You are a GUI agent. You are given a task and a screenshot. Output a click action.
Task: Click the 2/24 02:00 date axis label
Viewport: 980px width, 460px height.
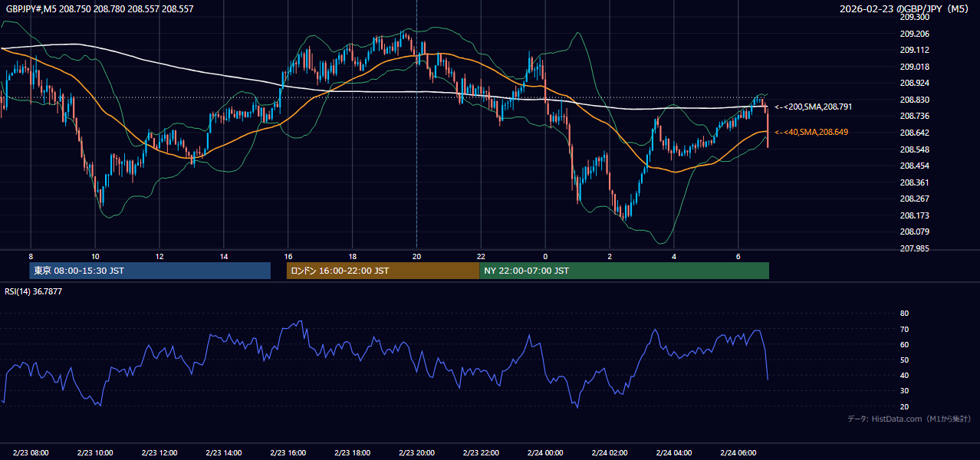[x=610, y=453]
